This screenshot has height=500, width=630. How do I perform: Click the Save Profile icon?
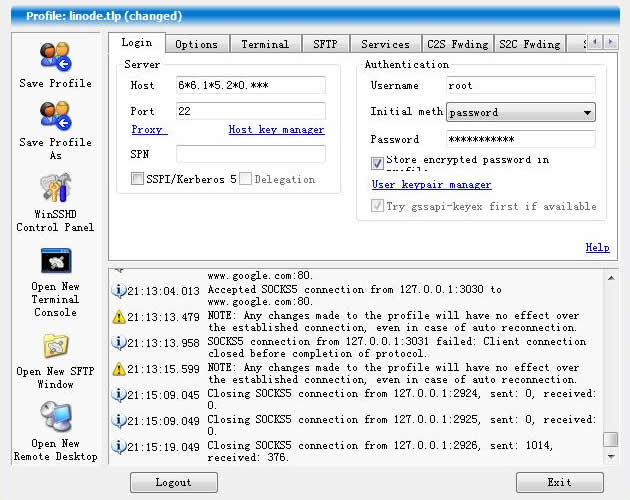pyautogui.click(x=55, y=57)
